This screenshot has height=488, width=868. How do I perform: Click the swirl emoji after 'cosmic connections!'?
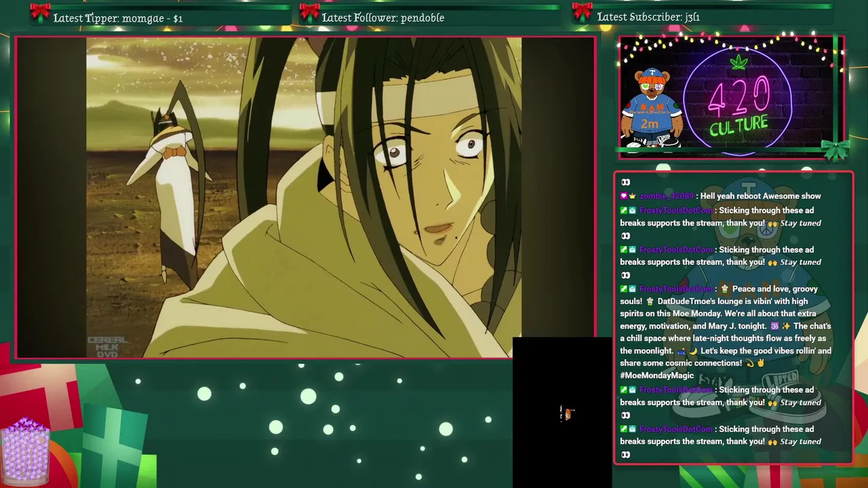[x=749, y=363]
